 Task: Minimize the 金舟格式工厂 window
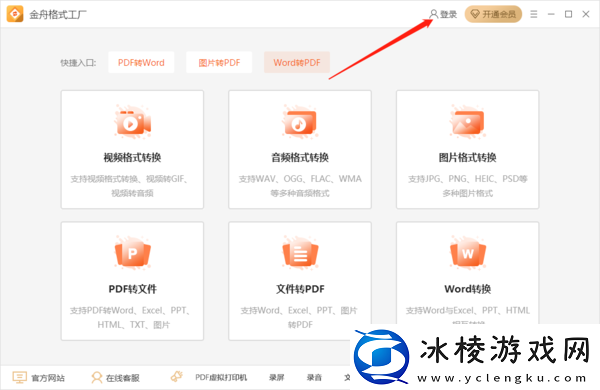click(x=551, y=14)
